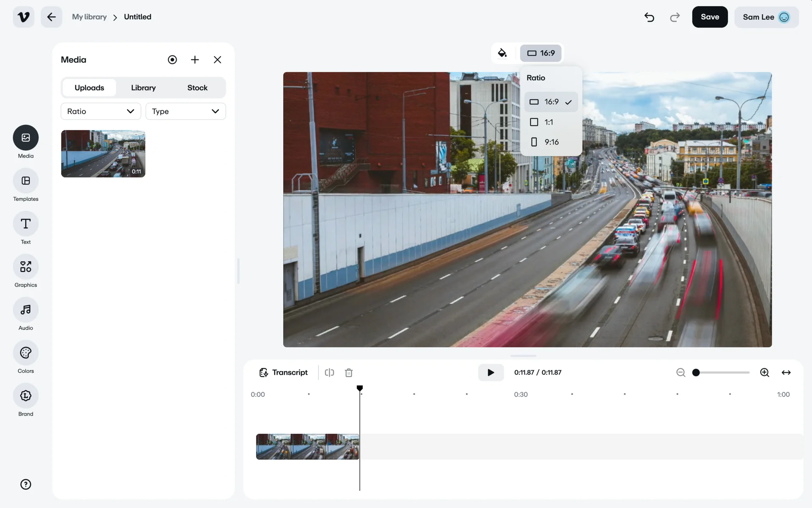Open the Graphics panel
Image resolution: width=812 pixels, height=508 pixels.
tap(25, 267)
